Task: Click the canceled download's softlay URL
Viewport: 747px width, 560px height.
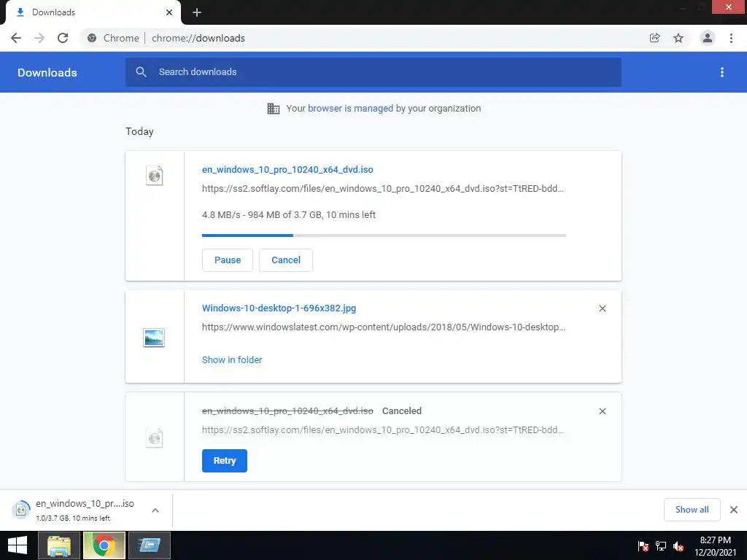Action: [x=382, y=430]
